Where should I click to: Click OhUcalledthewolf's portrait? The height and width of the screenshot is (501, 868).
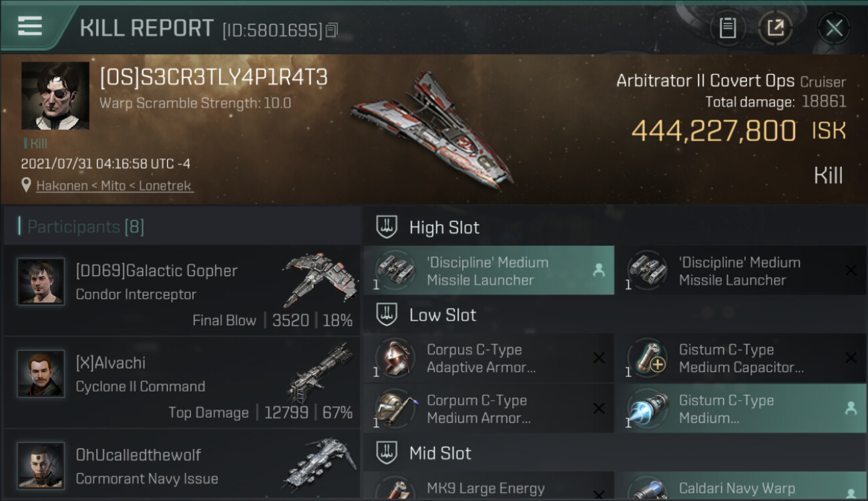pyautogui.click(x=41, y=465)
